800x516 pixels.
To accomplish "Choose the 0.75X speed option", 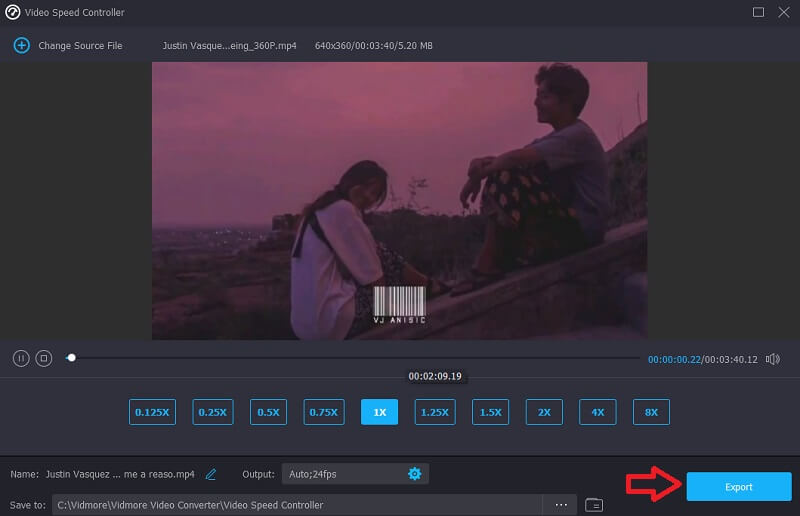I will 324,412.
